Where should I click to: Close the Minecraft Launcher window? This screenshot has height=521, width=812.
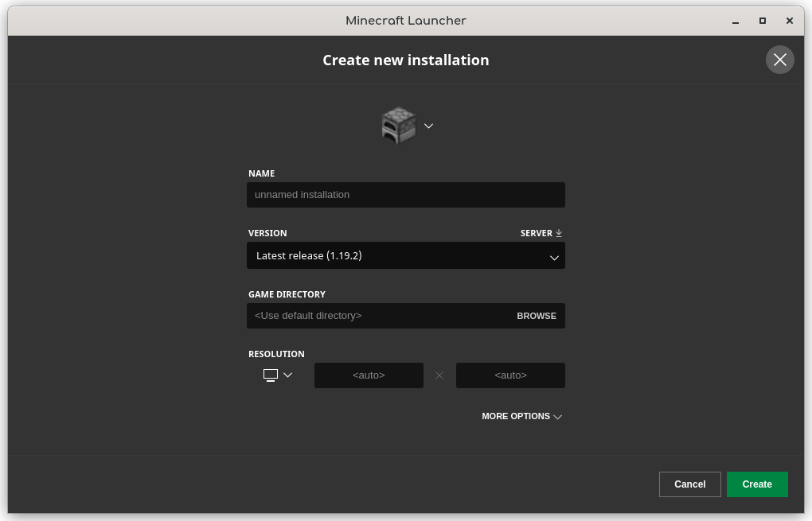coord(789,21)
